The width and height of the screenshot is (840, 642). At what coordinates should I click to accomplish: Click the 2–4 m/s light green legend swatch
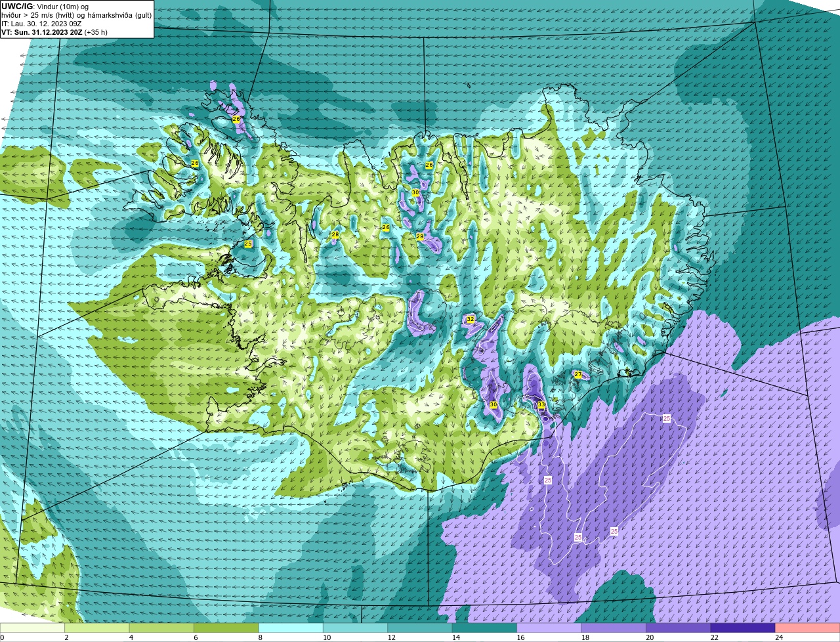(97, 628)
